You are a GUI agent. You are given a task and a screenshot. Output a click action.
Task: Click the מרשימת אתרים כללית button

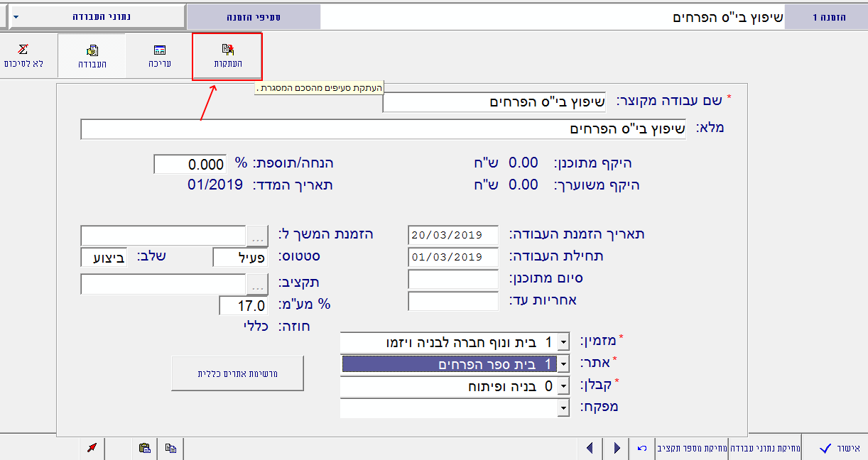coord(237,373)
